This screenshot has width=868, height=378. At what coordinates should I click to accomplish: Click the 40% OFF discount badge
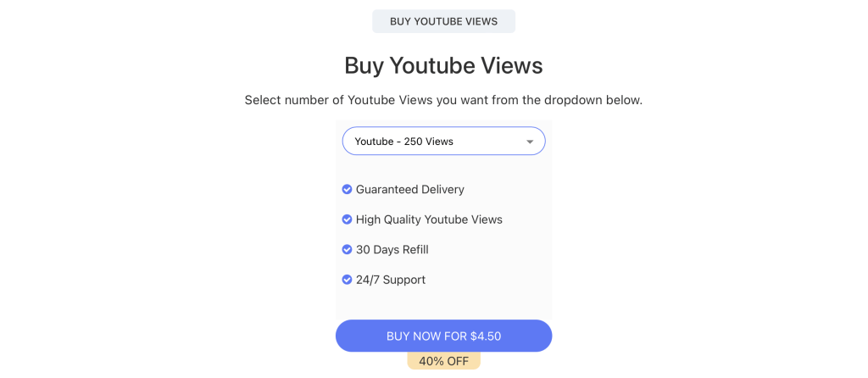pos(443,361)
